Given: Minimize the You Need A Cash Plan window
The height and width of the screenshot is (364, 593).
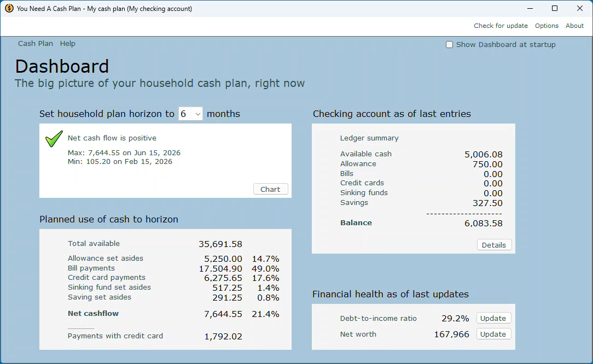Looking at the screenshot, I should (530, 9).
